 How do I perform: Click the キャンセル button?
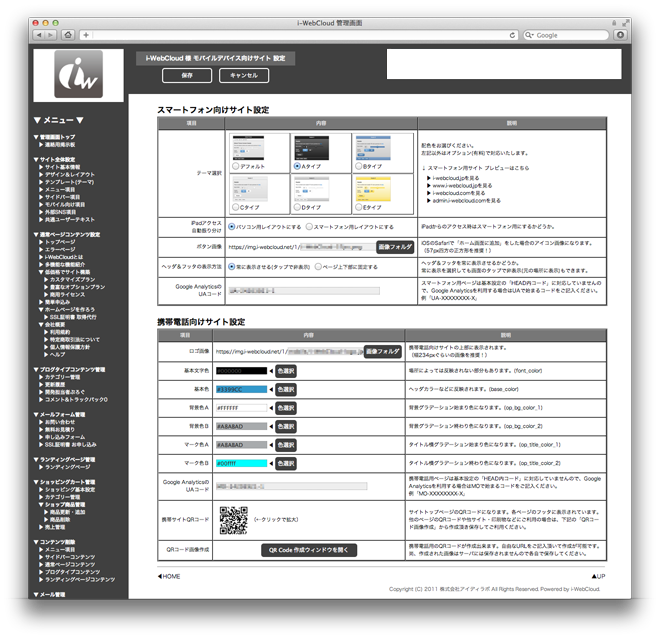tap(244, 75)
